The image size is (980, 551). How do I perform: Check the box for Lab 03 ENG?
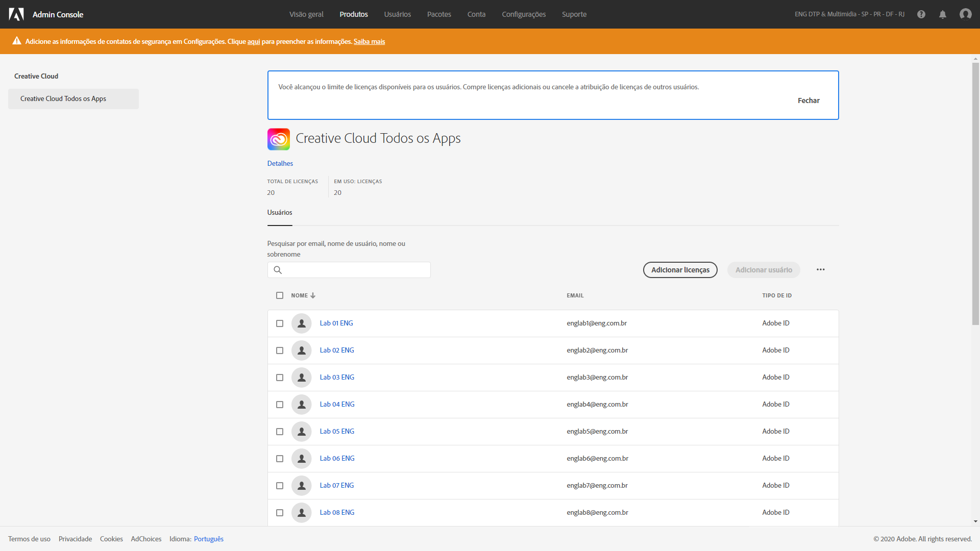pos(280,378)
